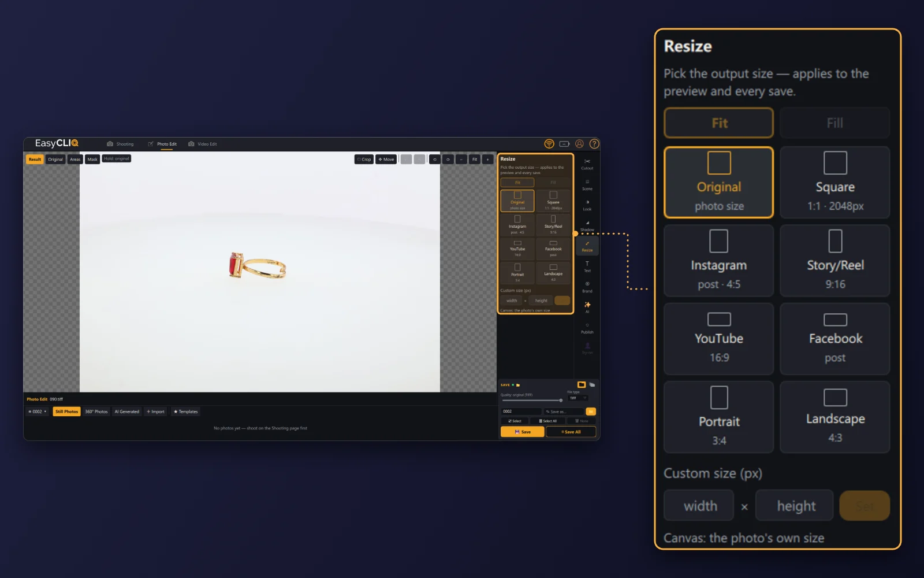Click the 0002 name field in Save panel
This screenshot has width=924, height=578.
pyautogui.click(x=521, y=412)
